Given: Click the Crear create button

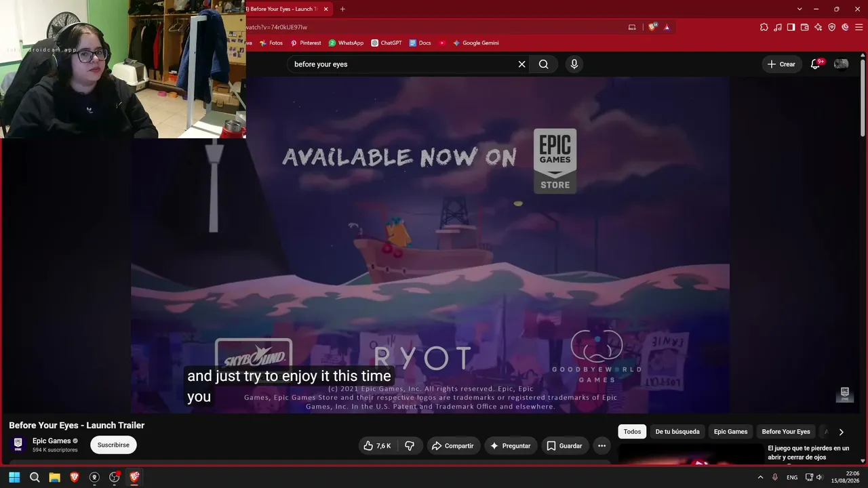Looking at the screenshot, I should 781,64.
